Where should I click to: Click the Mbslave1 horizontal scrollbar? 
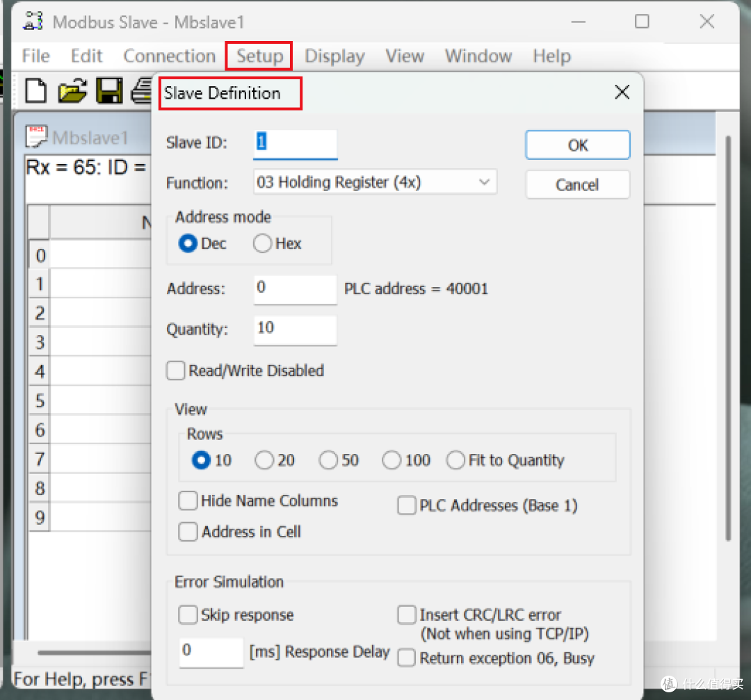[94, 652]
